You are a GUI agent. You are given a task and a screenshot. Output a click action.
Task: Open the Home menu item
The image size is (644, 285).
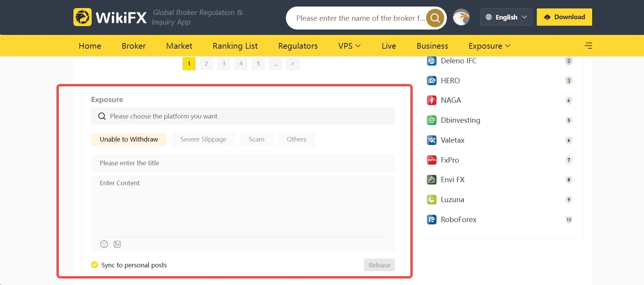[90, 46]
